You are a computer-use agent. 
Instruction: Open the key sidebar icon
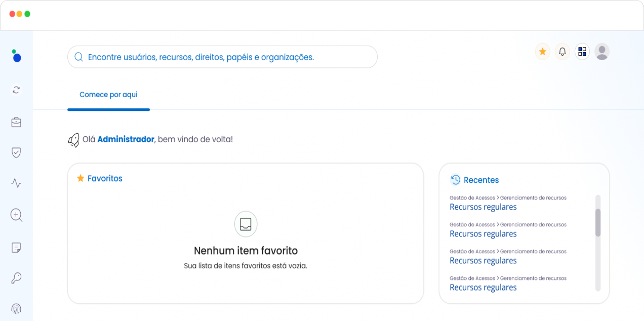click(16, 278)
